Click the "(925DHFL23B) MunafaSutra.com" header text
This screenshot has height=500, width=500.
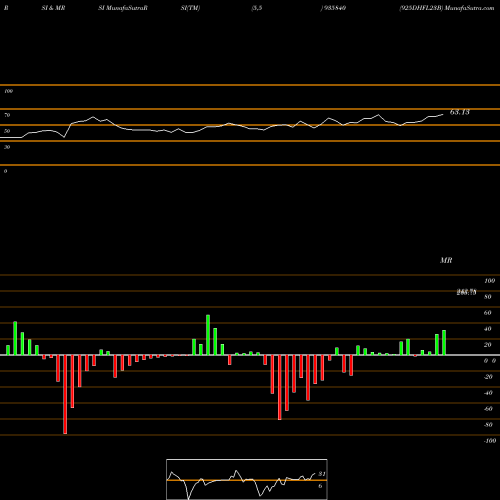(447, 8)
